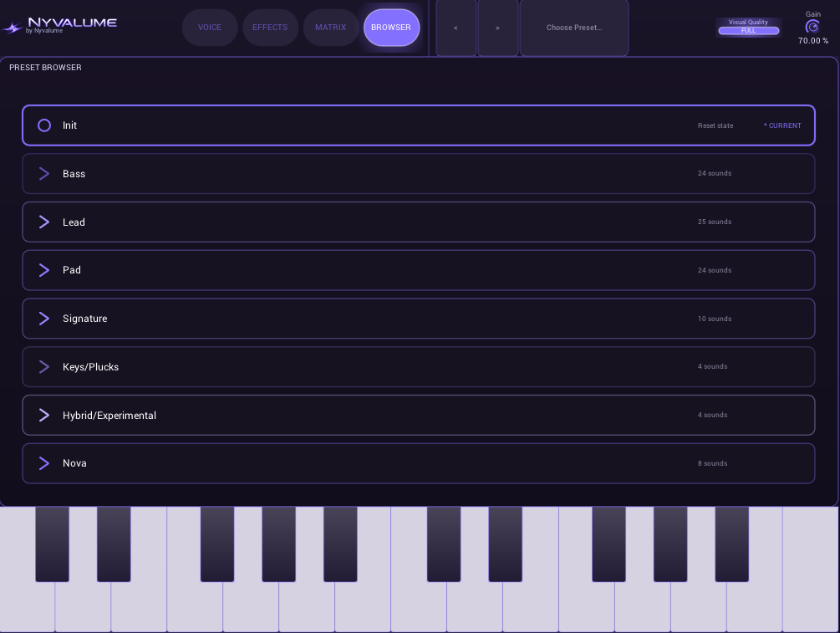Expand the Bass category chevron

pos(44,174)
